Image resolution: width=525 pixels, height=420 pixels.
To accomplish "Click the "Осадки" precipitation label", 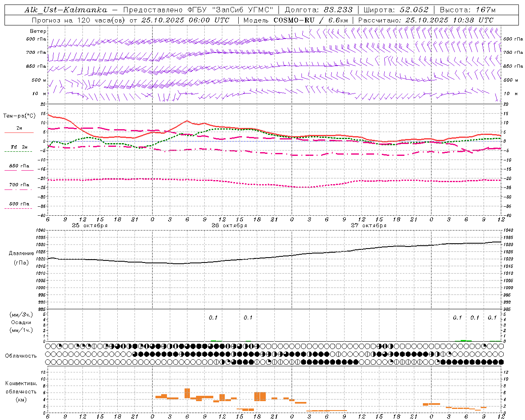I will tap(21, 322).
